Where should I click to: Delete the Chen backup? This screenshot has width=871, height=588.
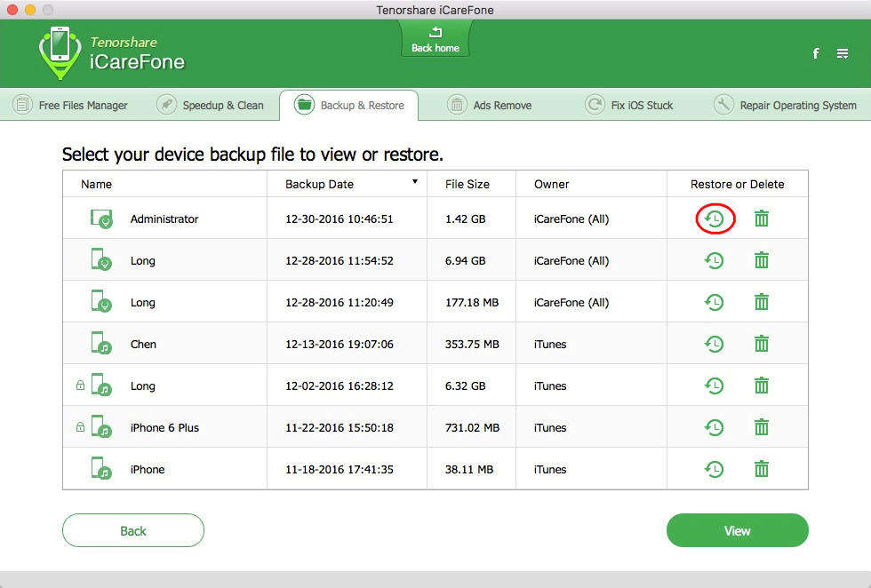click(x=762, y=344)
